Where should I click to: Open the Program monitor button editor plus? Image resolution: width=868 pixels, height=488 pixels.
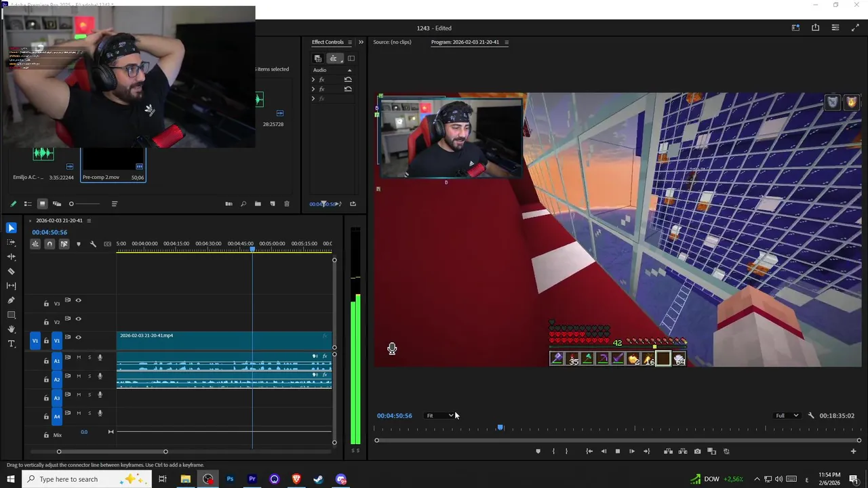(853, 451)
